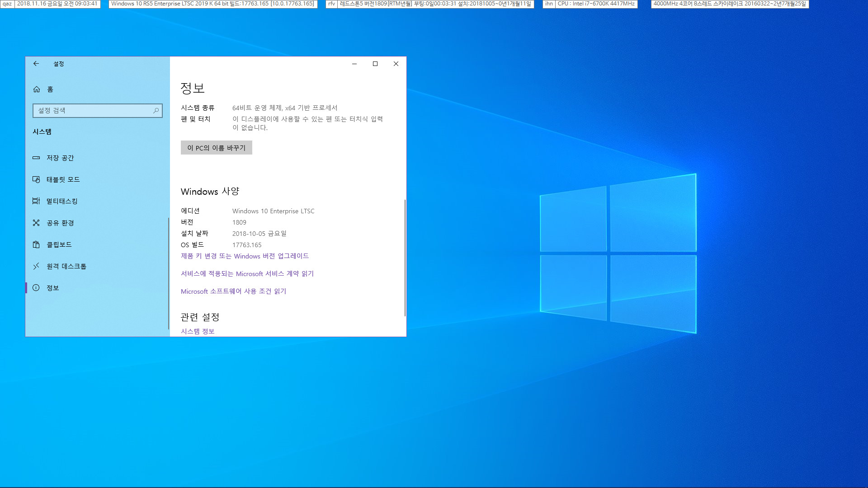Open the 저장 공간 settings page
The height and width of the screenshot is (488, 868).
point(97,158)
